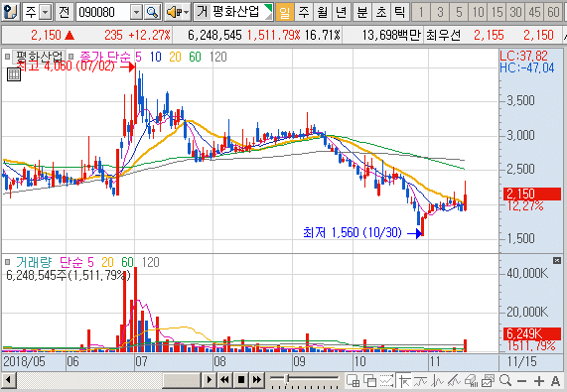This screenshot has width=567, height=392.
Task: Click the 10-day moving average label
Action: (x=156, y=57)
